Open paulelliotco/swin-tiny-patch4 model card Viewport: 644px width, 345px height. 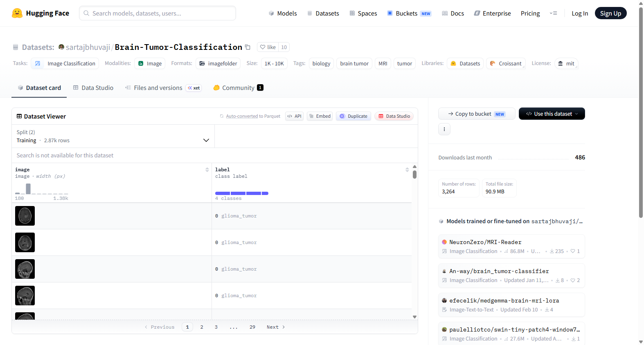511,334
